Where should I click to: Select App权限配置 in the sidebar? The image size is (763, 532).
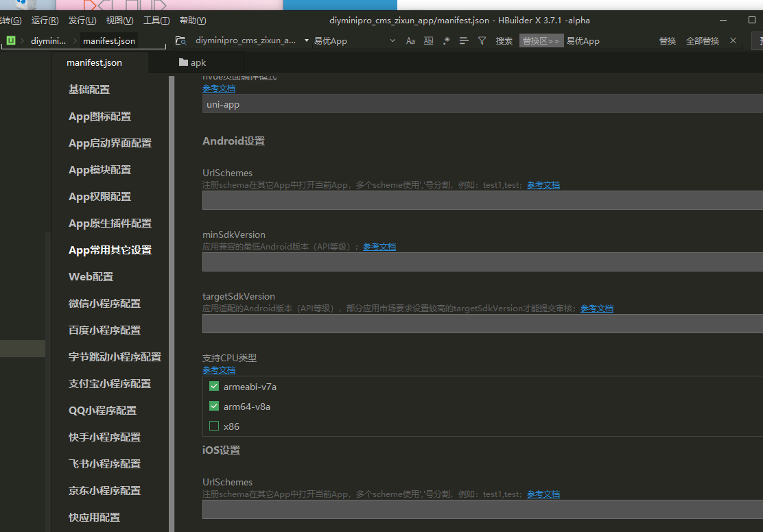pos(99,197)
